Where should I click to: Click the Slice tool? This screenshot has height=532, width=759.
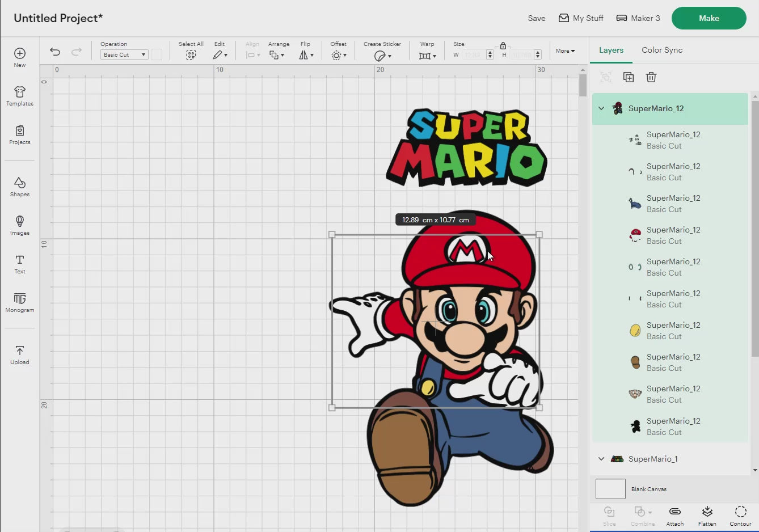tap(609, 516)
